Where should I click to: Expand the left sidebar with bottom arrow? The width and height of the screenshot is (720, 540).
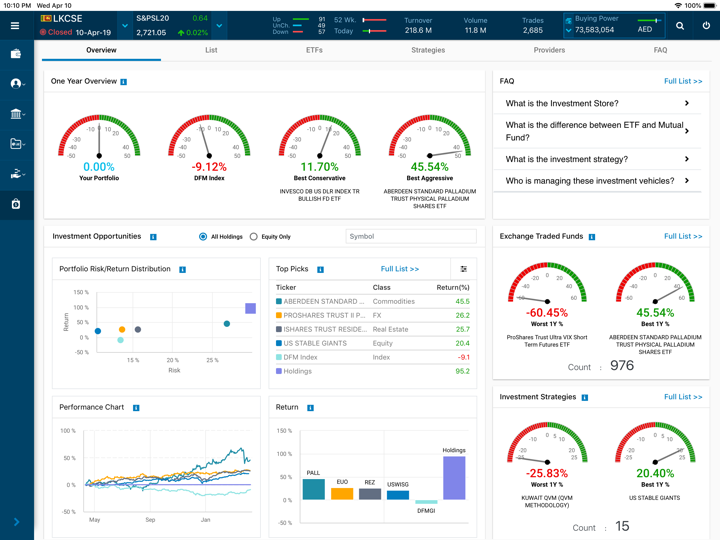(x=16, y=522)
